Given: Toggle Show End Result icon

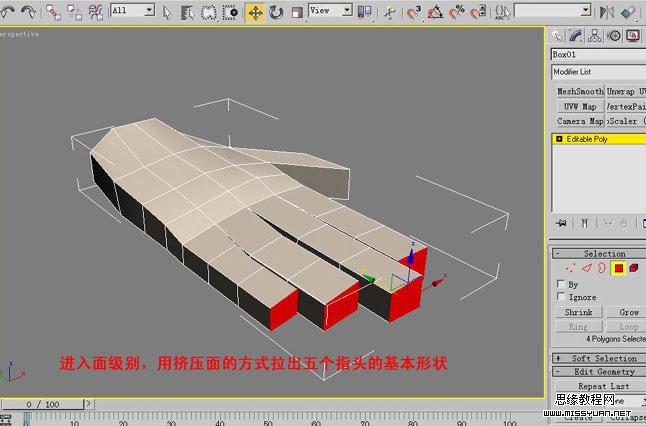Looking at the screenshot, I should coord(585,223).
